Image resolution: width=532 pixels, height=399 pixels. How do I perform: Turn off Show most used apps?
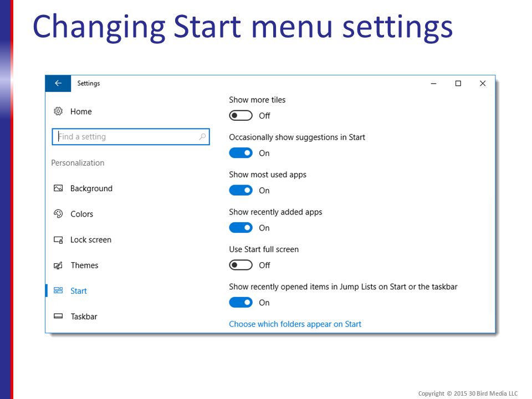point(241,190)
